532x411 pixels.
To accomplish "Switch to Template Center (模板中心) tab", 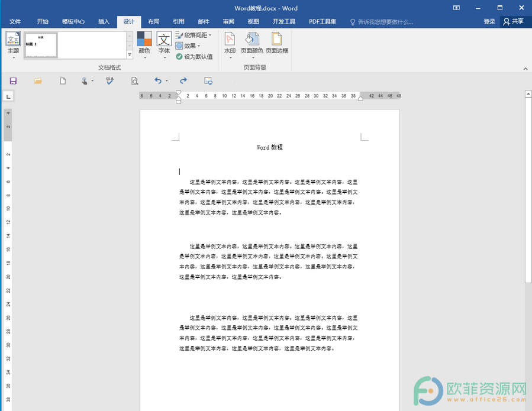I will pyautogui.click(x=73, y=22).
